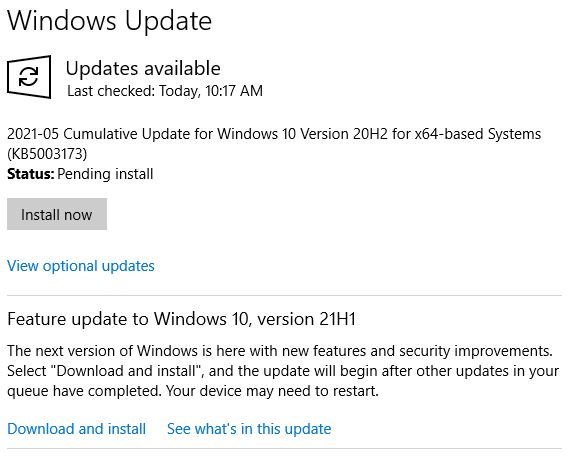This screenshot has width=585, height=460.
Task: Click the 2021-05 Cumulative Update title line
Action: (x=274, y=134)
